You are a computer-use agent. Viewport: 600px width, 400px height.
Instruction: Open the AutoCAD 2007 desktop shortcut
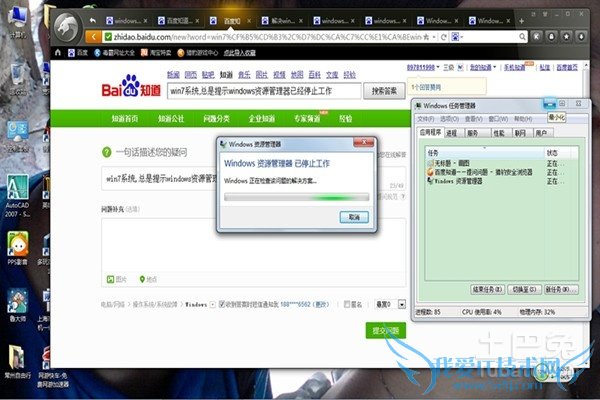(17, 196)
